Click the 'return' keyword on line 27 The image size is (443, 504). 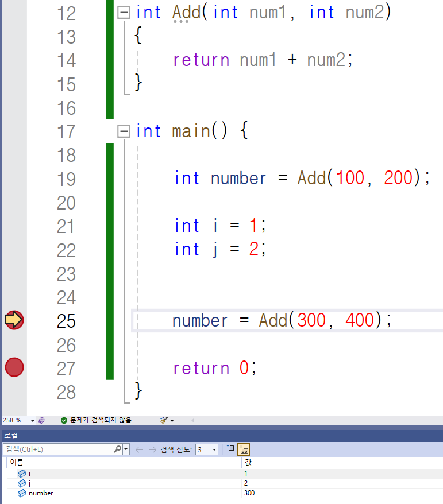pos(201,369)
